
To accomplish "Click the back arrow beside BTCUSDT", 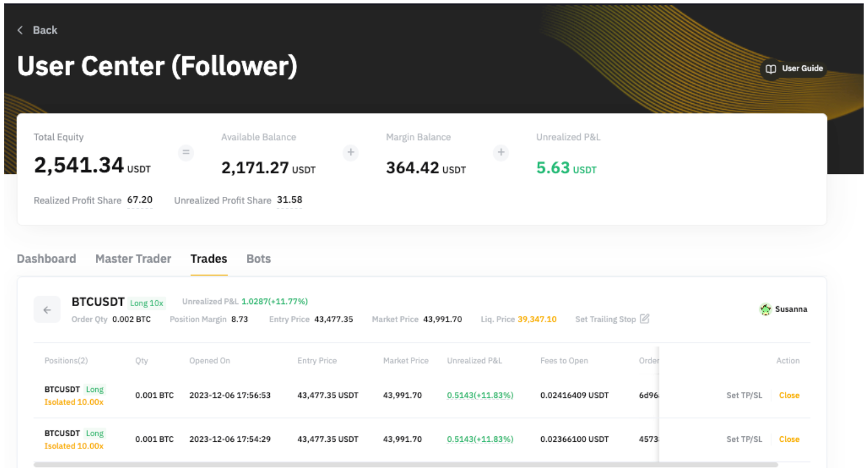I will (47, 310).
